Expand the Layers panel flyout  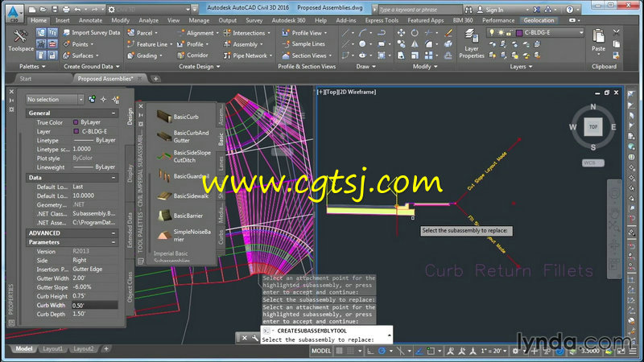coord(521,67)
